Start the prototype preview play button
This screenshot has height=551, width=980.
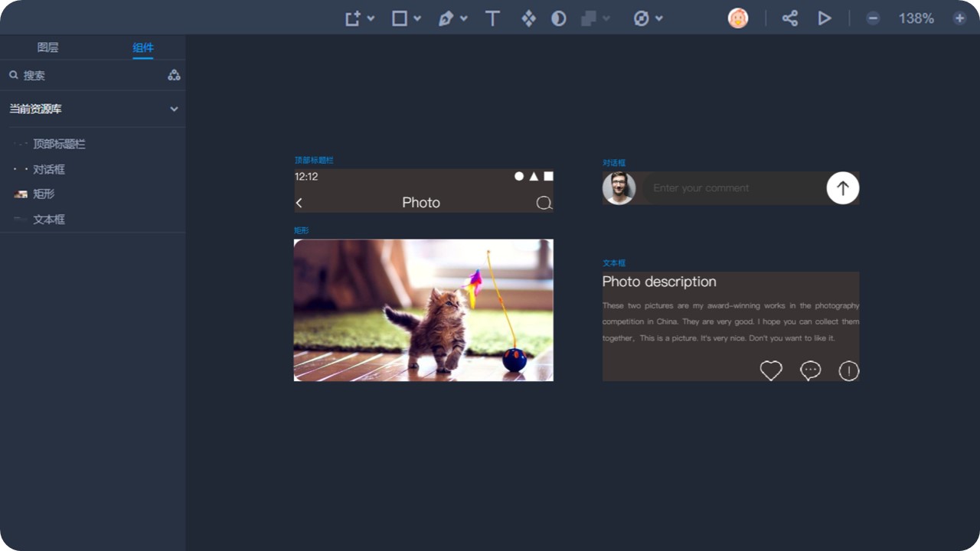pos(825,18)
